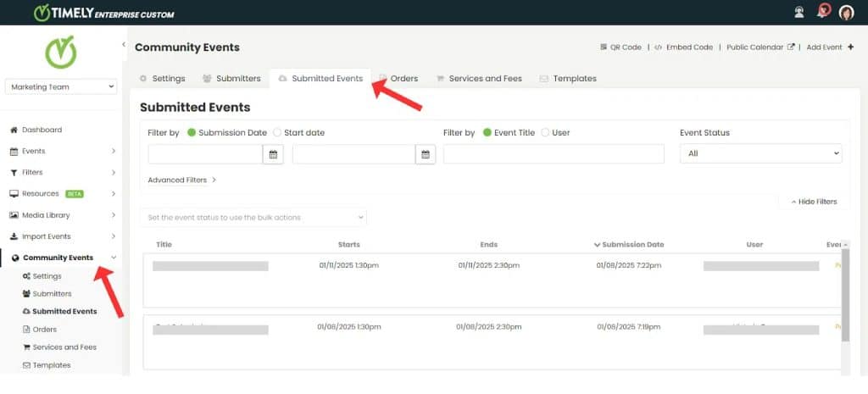Click the Add Event button
Screen dimensions: 868x394
pyautogui.click(x=830, y=47)
